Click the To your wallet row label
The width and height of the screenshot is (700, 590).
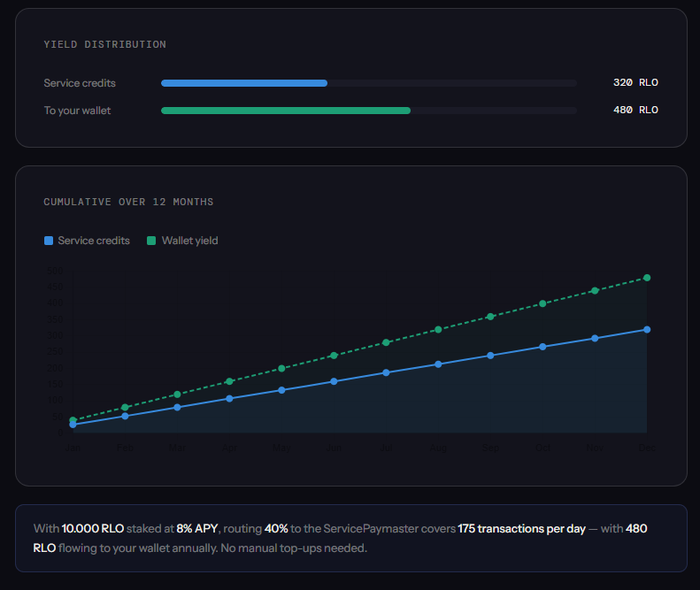click(x=77, y=111)
